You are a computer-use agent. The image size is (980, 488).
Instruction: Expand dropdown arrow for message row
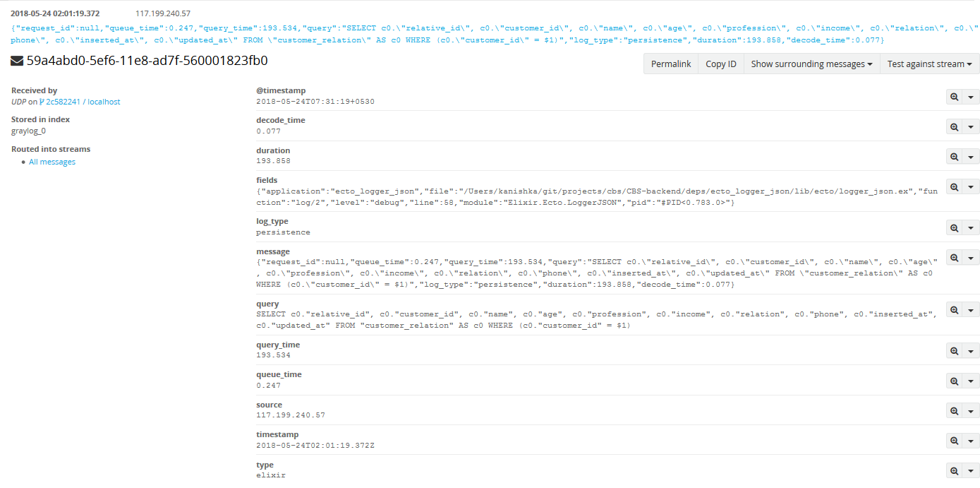coord(971,258)
